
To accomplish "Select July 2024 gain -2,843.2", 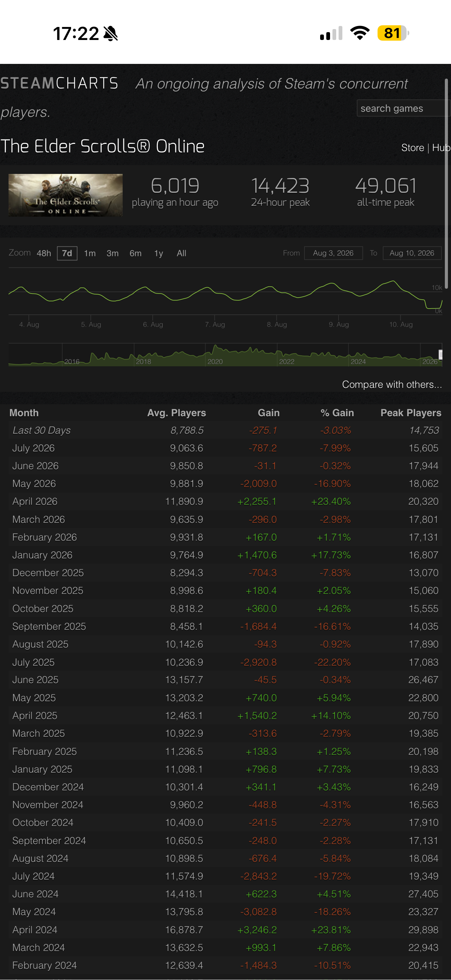I will pos(259,876).
